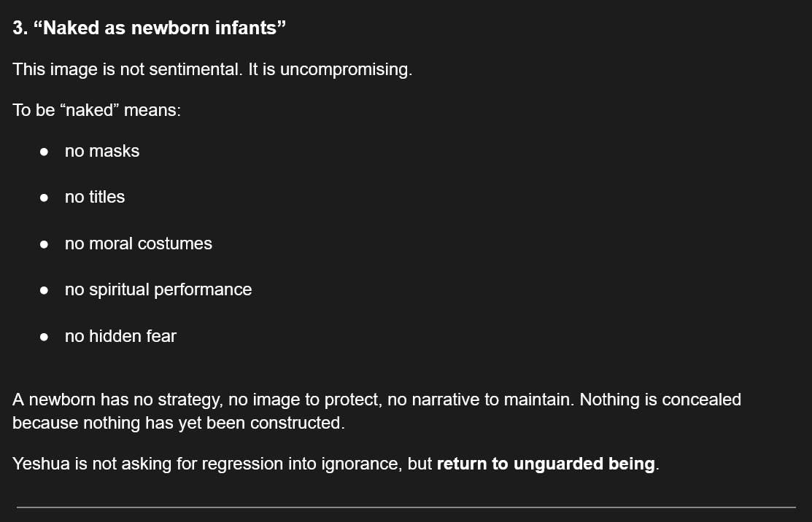The image size is (812, 522).
Task: Select the "no masks" list item
Action: coord(102,151)
